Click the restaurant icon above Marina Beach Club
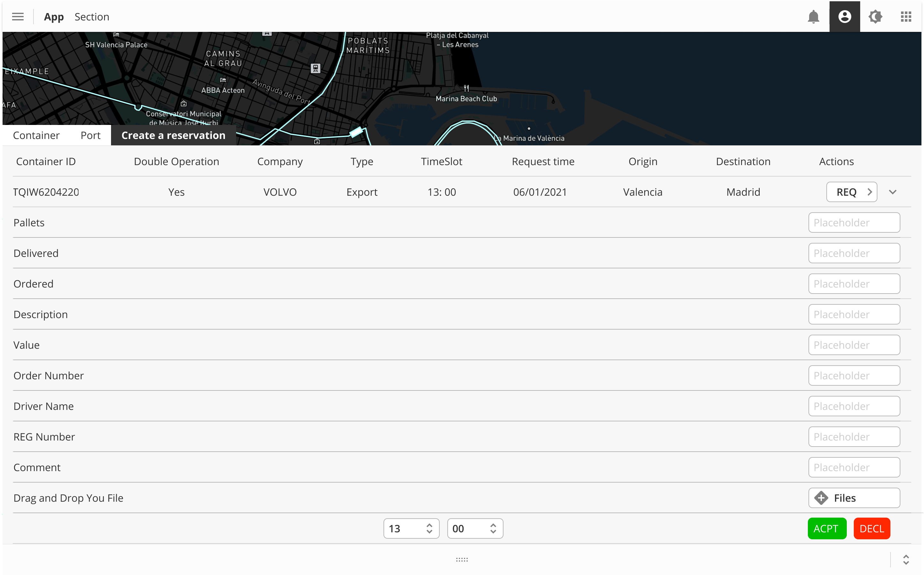Viewport: 924px width, 575px height. 466,89
